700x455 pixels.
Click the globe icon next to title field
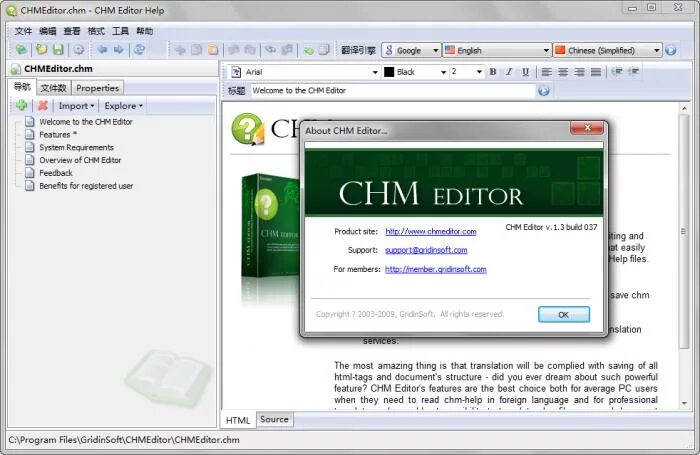point(543,91)
